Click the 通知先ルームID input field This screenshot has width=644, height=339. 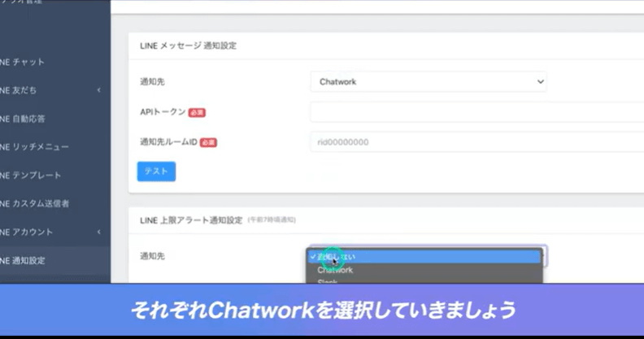476,142
